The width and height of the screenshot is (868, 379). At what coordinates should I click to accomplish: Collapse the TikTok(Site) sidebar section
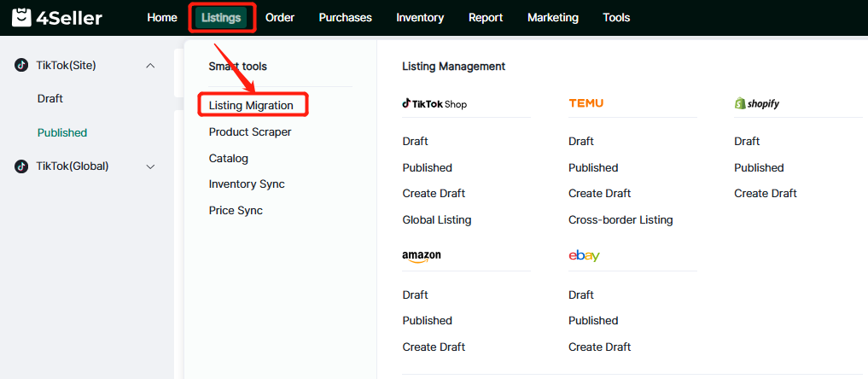click(x=151, y=66)
